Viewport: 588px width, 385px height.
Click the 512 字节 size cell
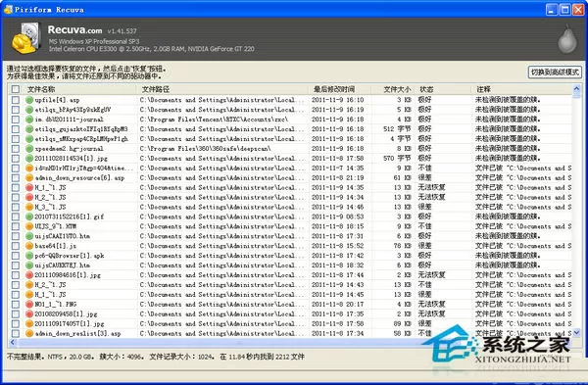click(x=397, y=129)
